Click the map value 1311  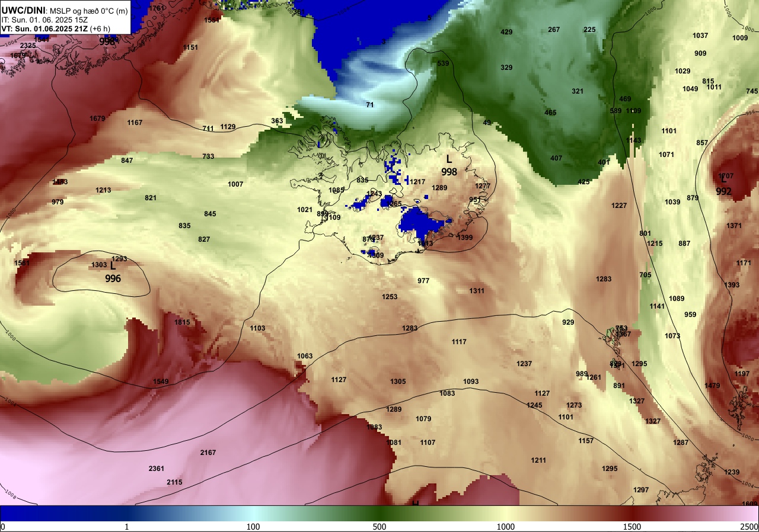[x=477, y=291]
